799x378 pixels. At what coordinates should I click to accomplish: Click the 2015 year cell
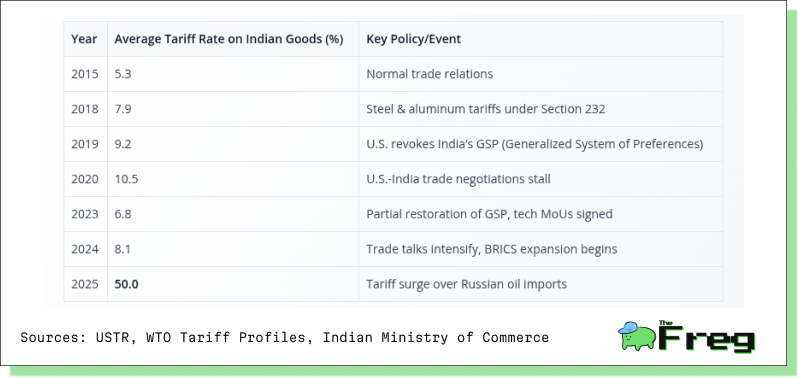(x=85, y=74)
